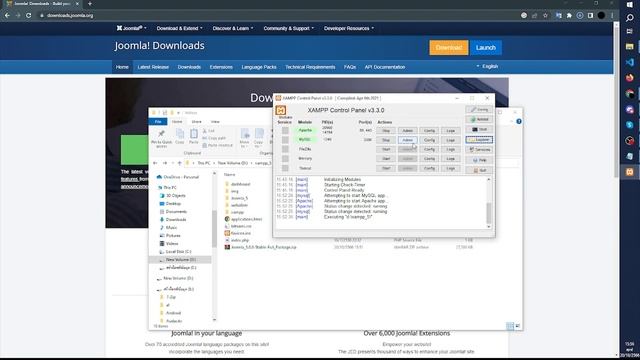
Task: Stop the Apache module
Action: tap(386, 131)
